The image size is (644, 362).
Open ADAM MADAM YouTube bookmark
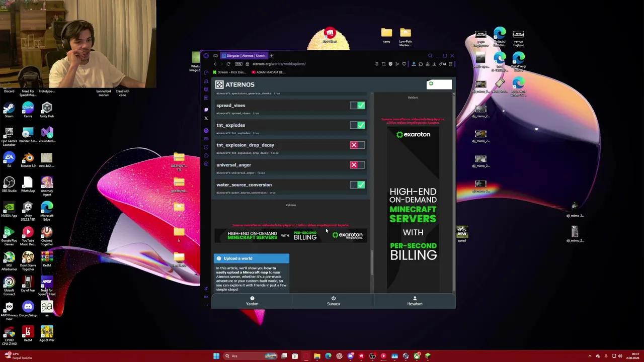[x=269, y=72]
